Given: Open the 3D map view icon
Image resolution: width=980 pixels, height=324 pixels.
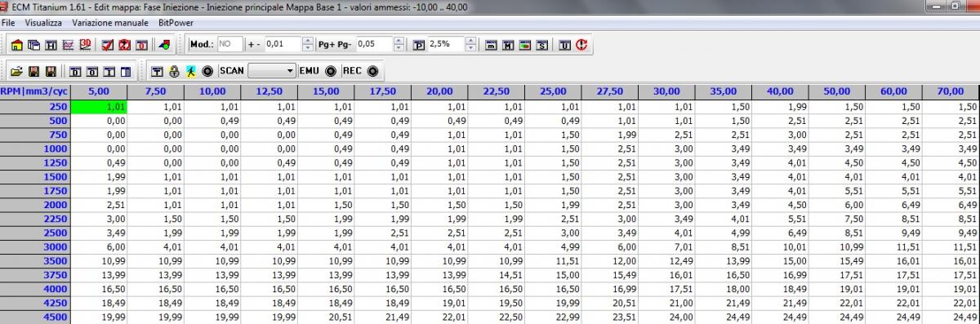Looking at the screenshot, I should tap(85, 45).
